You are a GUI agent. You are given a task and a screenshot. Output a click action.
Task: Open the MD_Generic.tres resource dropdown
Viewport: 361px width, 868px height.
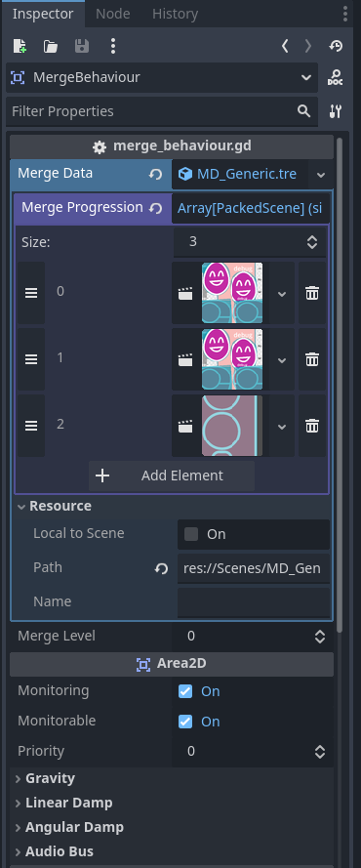(321, 175)
